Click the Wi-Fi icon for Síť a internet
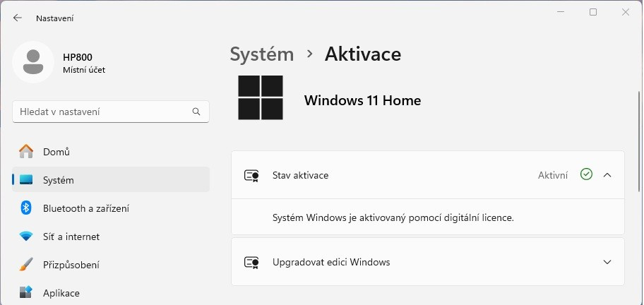Image resolution: width=644 pixels, height=305 pixels. tap(26, 237)
